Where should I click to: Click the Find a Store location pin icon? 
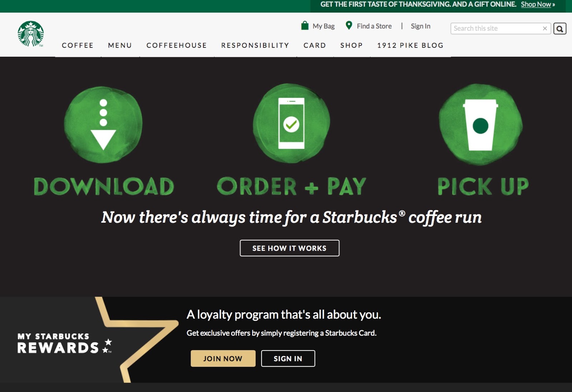tap(349, 25)
